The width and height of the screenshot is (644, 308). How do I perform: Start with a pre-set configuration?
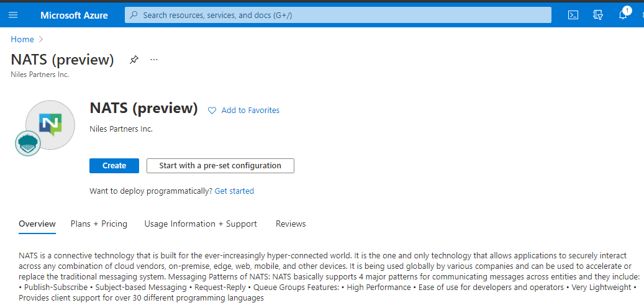220,166
